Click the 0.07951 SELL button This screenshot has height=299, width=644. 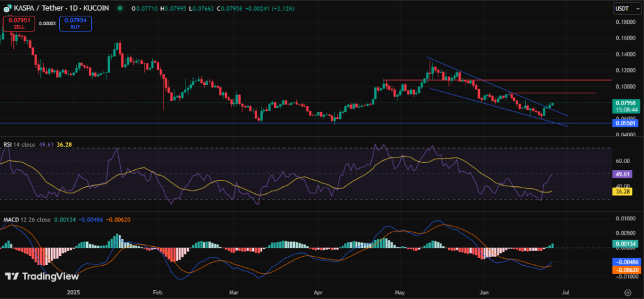19,23
